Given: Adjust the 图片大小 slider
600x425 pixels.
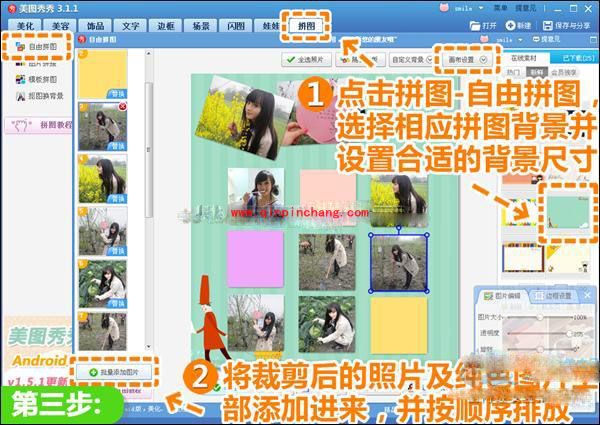Looking at the screenshot, I should [x=540, y=317].
